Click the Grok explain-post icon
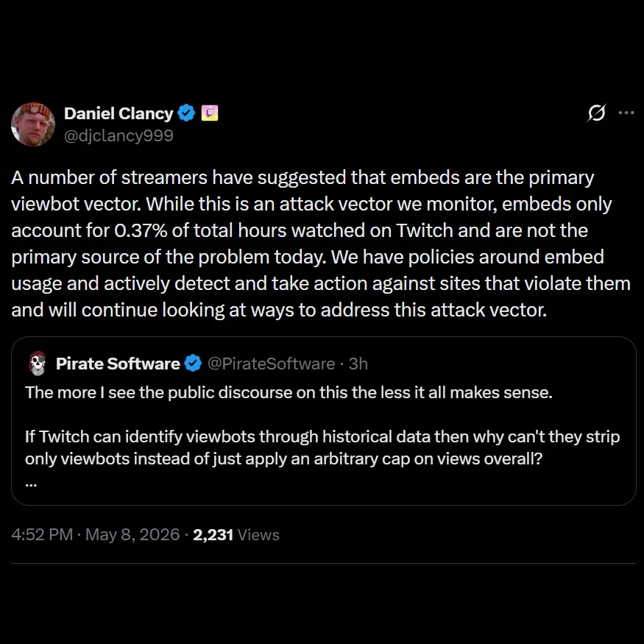The image size is (644, 644). click(596, 113)
